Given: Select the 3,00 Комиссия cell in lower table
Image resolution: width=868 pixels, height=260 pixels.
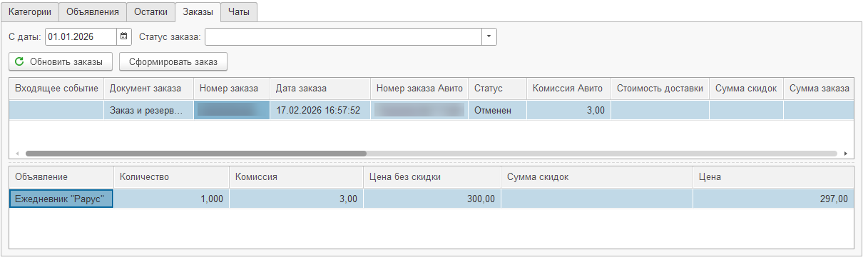Looking at the screenshot, I should [296, 199].
